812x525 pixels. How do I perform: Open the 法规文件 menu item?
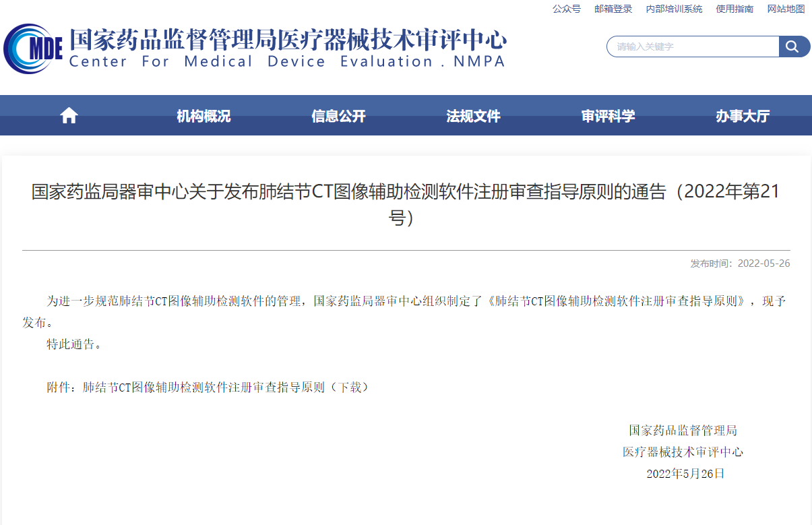tap(472, 115)
